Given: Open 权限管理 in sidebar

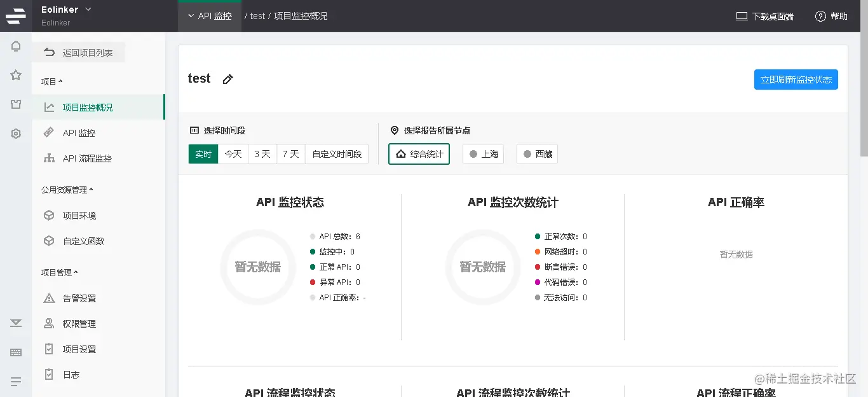Looking at the screenshot, I should click(98, 323).
